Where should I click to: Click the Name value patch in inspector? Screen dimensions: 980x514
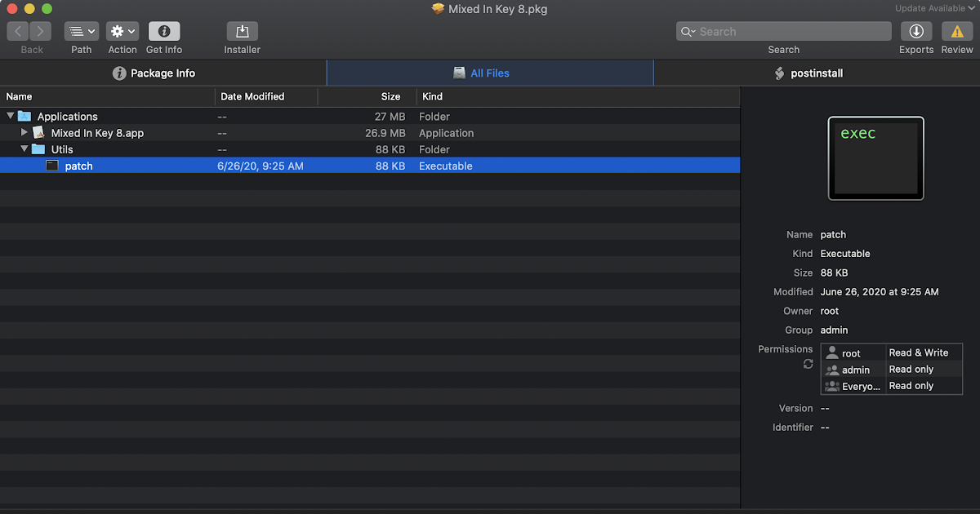point(833,234)
